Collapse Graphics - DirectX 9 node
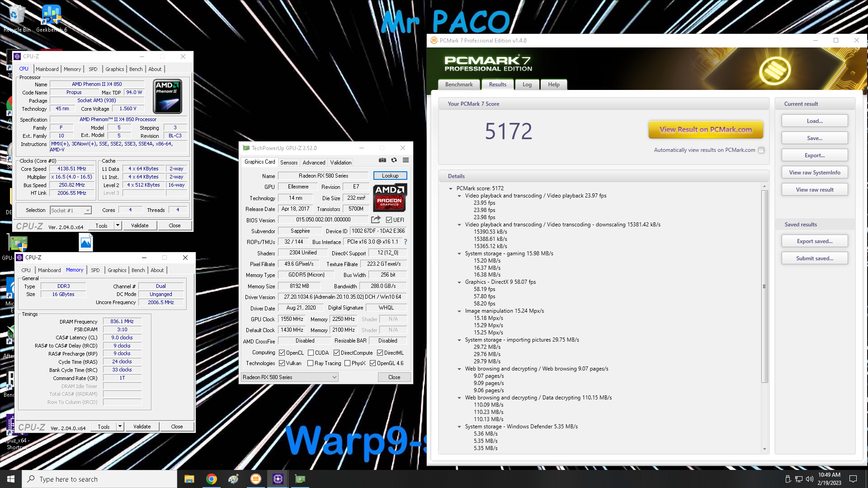 tap(459, 282)
